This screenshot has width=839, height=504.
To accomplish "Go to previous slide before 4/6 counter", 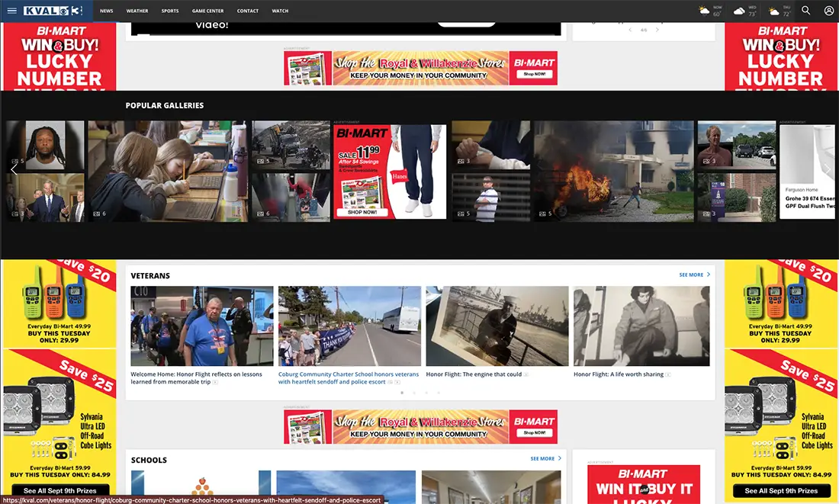I will pos(630,30).
